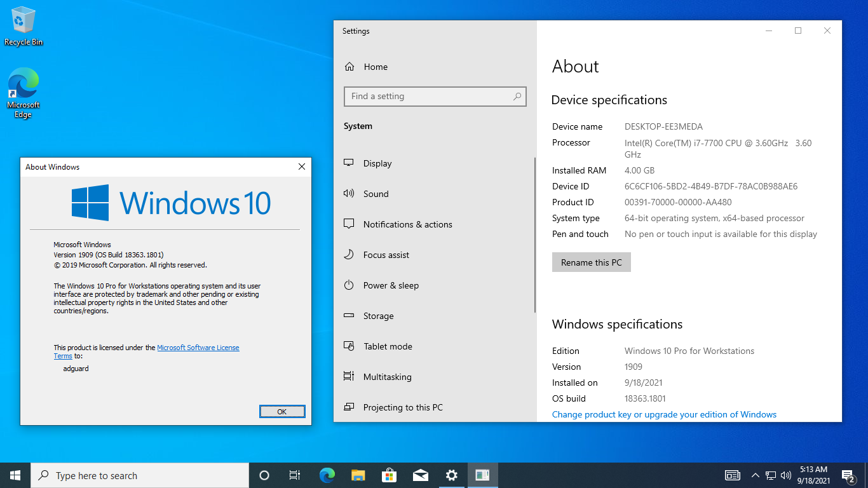This screenshot has width=868, height=488.
Task: Open Task View on the taskbar
Action: (x=295, y=475)
